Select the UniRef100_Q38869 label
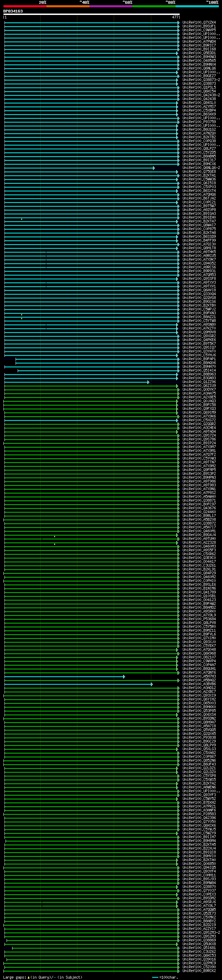This screenshot has width=222, height=980. [x=199, y=940]
